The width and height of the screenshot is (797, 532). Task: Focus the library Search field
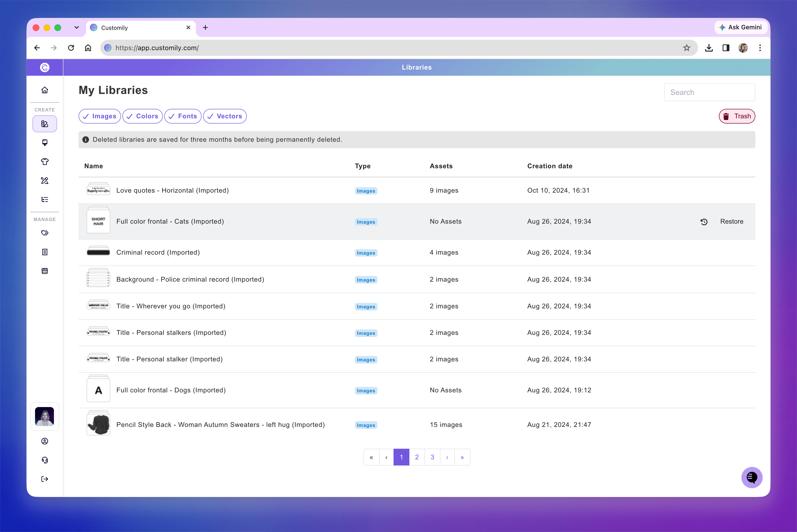click(x=709, y=92)
